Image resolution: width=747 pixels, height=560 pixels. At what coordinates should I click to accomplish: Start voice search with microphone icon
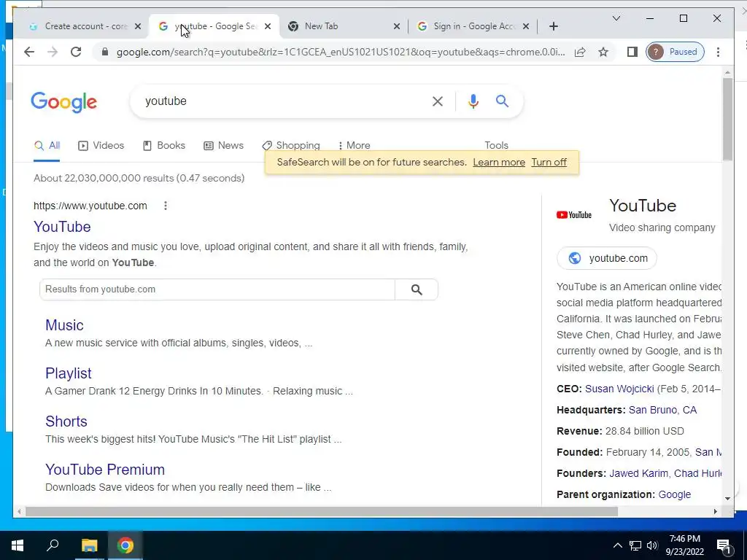coord(473,101)
